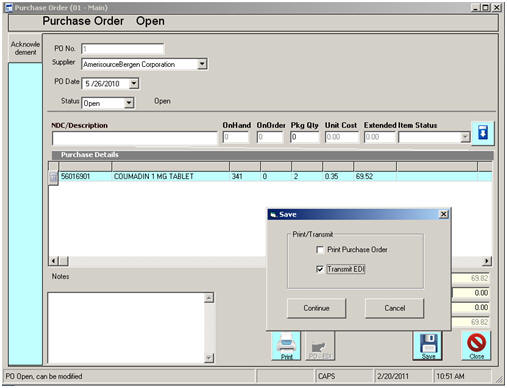Open the Supplier dropdown
The width and height of the screenshot is (507, 388).
(202, 64)
